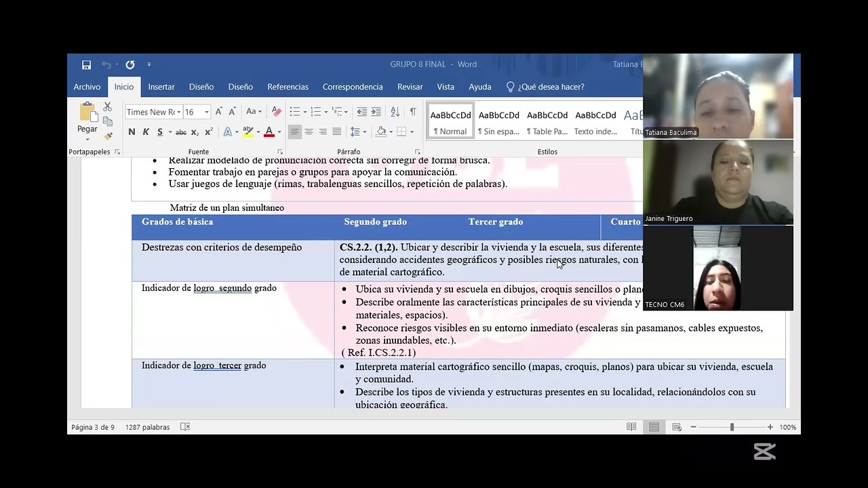Click Text Effects glowing A icon
Viewport: 868px width, 488px height.
227,132
